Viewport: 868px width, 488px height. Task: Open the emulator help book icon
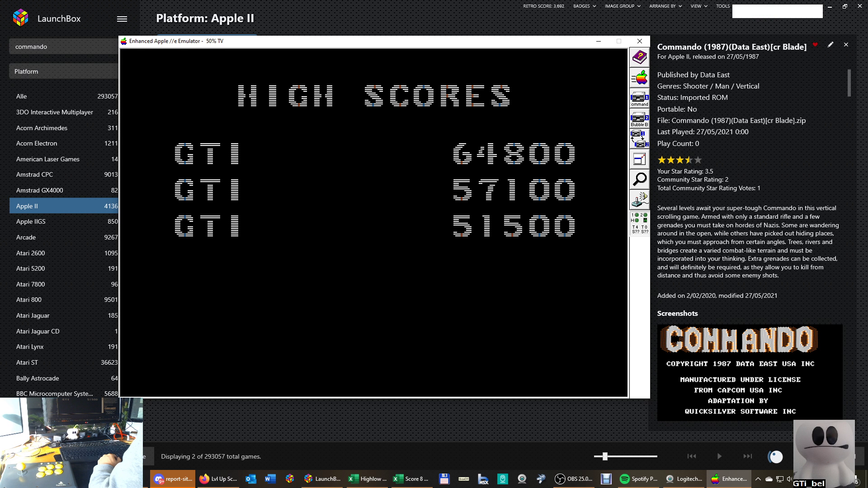click(x=639, y=57)
